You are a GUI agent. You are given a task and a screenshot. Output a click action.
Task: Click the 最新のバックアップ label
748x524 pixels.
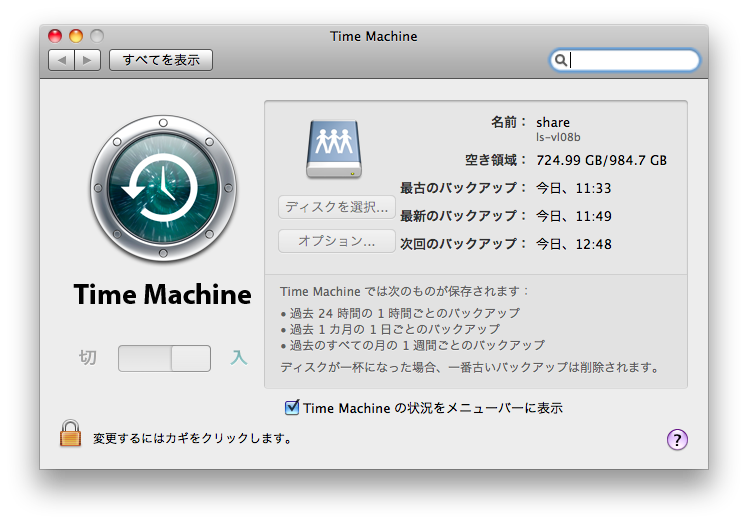tap(462, 216)
